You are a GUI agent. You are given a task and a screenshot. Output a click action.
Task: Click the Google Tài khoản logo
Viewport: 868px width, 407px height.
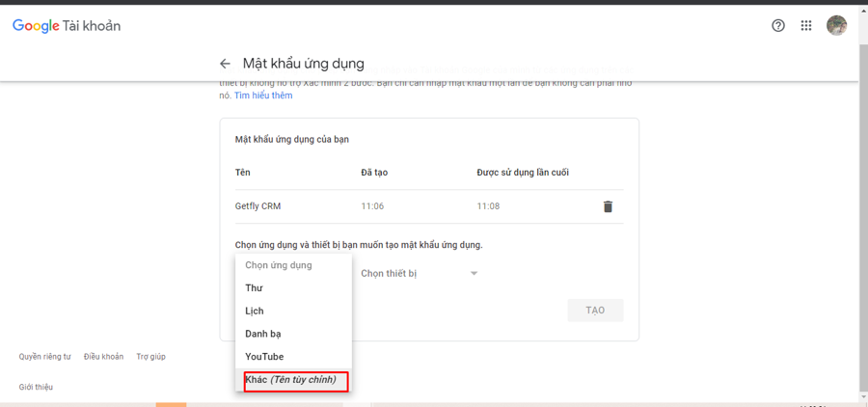[67, 26]
